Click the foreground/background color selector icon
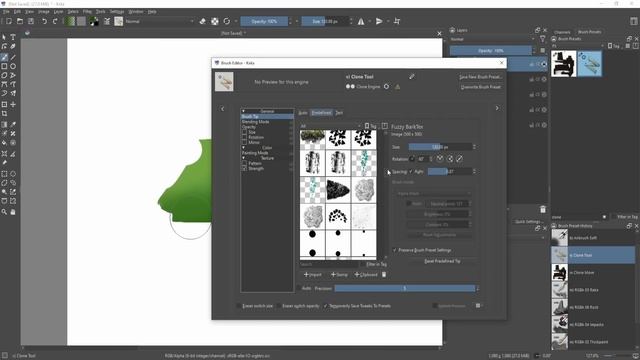 click(x=94, y=21)
